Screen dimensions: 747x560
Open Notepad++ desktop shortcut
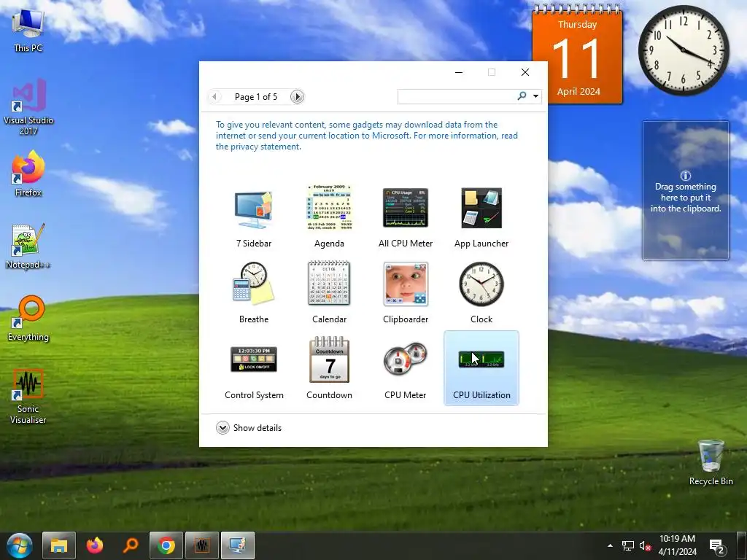point(28,246)
